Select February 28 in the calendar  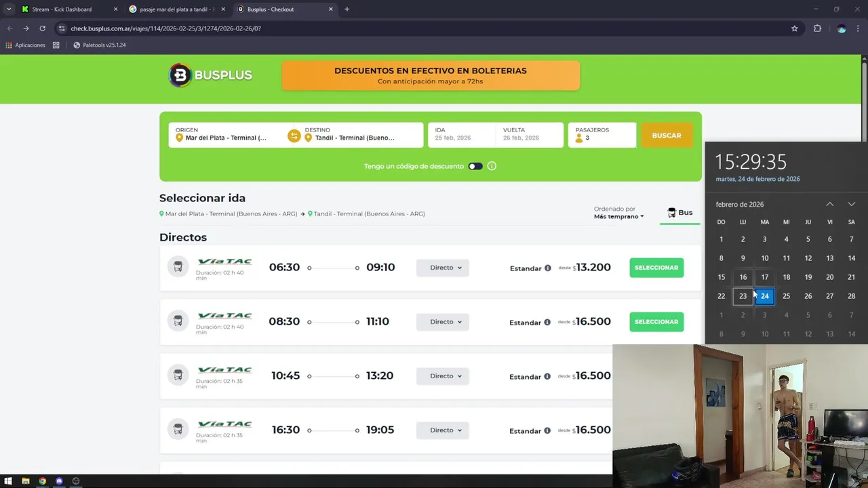851,296
